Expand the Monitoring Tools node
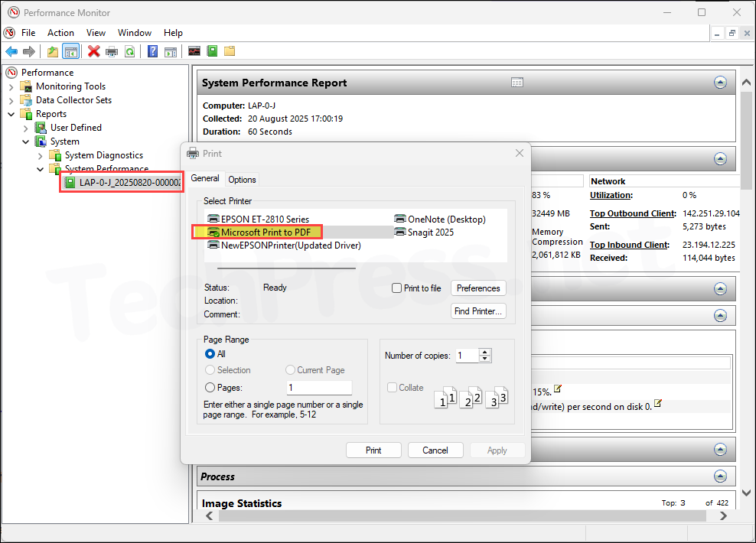The height and width of the screenshot is (543, 756). pyautogui.click(x=11, y=87)
